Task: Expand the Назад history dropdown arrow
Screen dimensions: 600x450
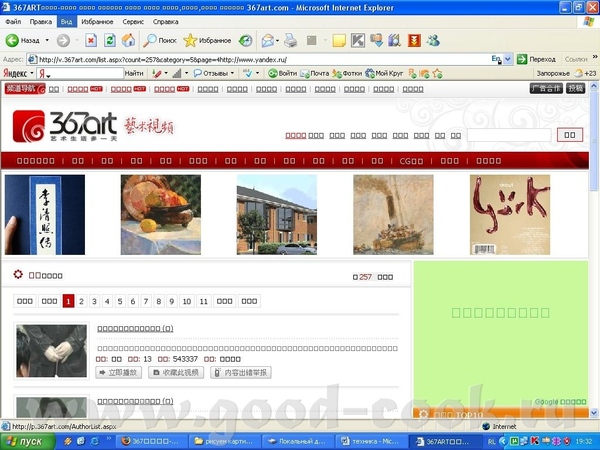Action: click(x=47, y=40)
